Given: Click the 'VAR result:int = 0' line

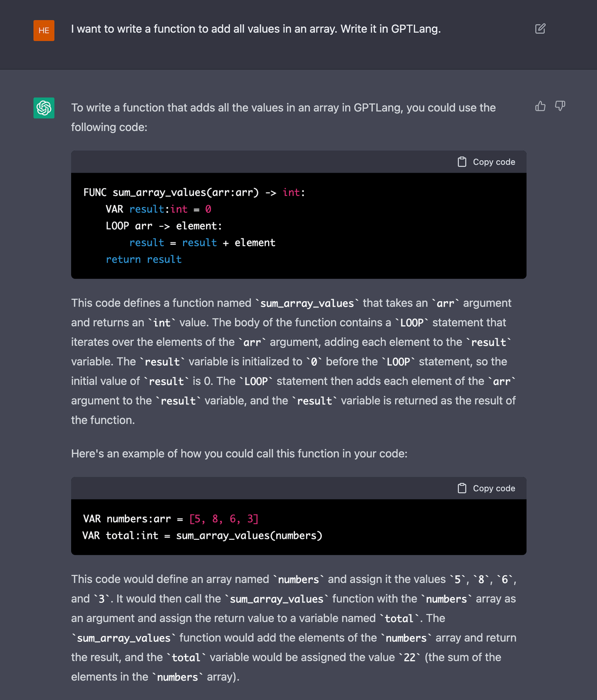Looking at the screenshot, I should pyautogui.click(x=158, y=209).
